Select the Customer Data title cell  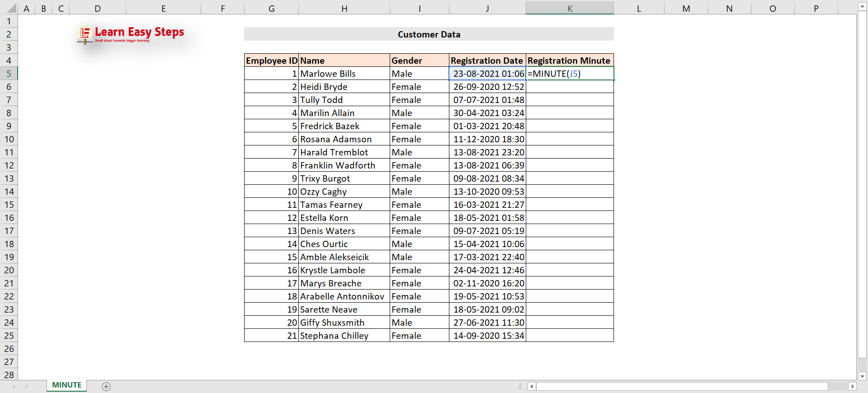click(429, 34)
